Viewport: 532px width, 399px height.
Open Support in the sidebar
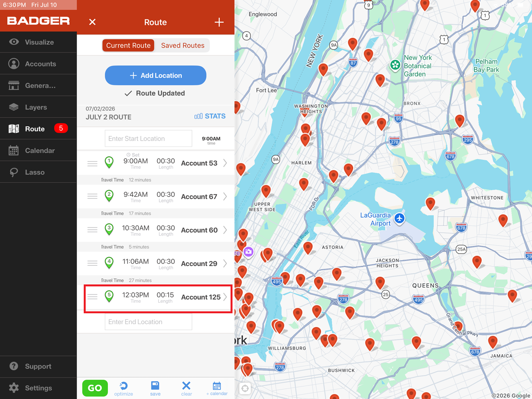38,366
